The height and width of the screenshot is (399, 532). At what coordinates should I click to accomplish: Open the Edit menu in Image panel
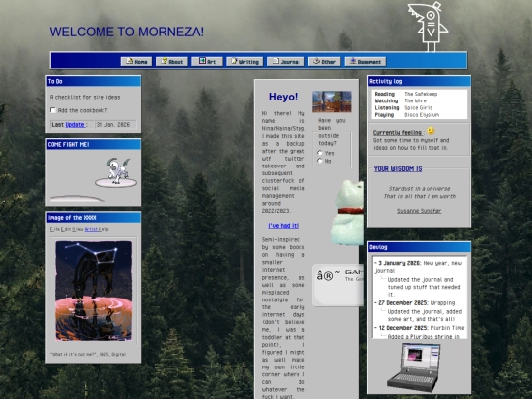point(66,229)
